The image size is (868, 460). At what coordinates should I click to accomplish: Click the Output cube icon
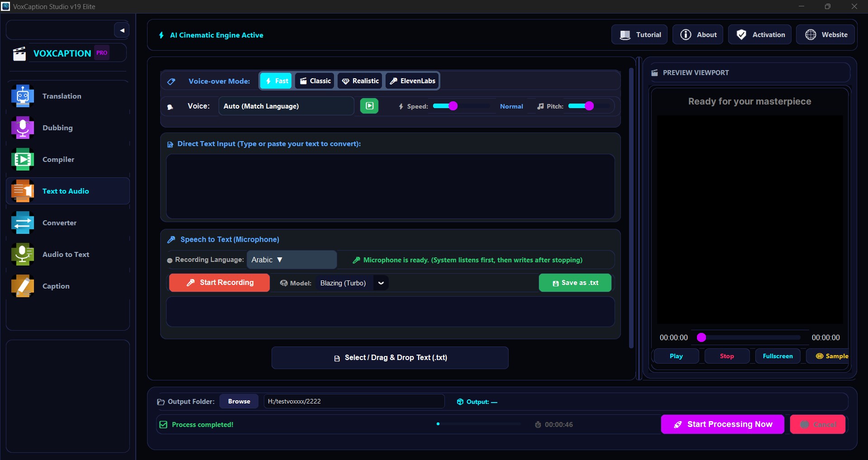460,402
